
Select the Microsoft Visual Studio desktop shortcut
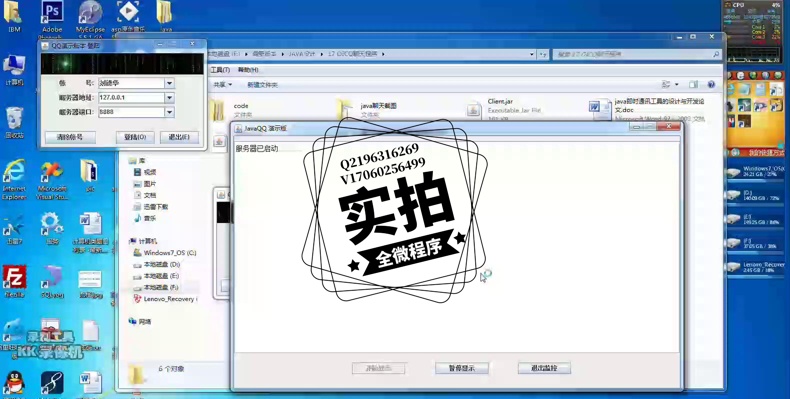[x=52, y=172]
